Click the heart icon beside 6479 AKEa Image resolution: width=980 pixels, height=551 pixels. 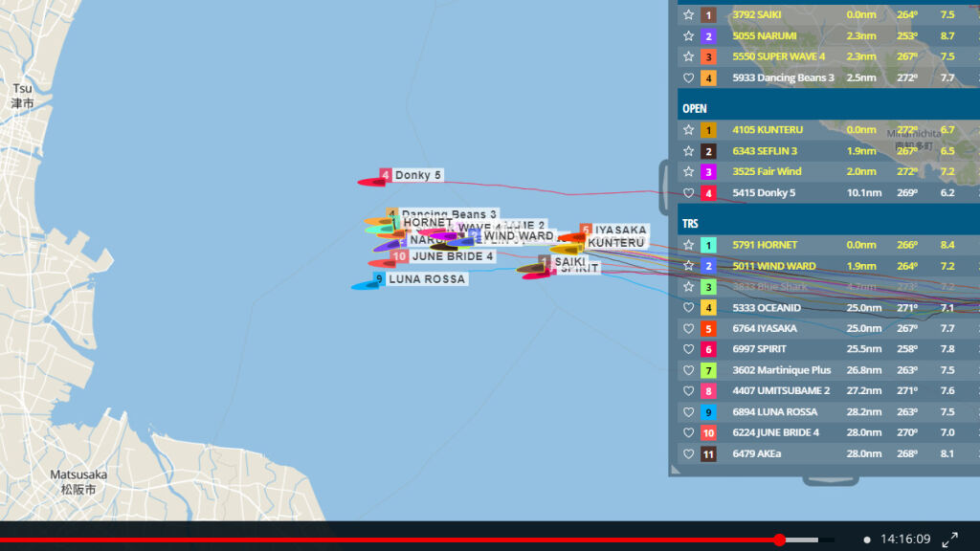[688, 453]
